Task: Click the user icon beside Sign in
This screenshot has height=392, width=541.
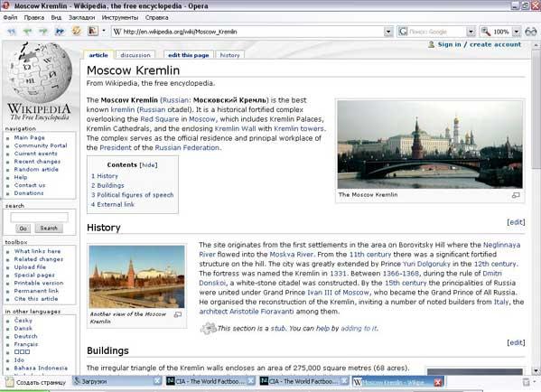Action: (x=432, y=44)
